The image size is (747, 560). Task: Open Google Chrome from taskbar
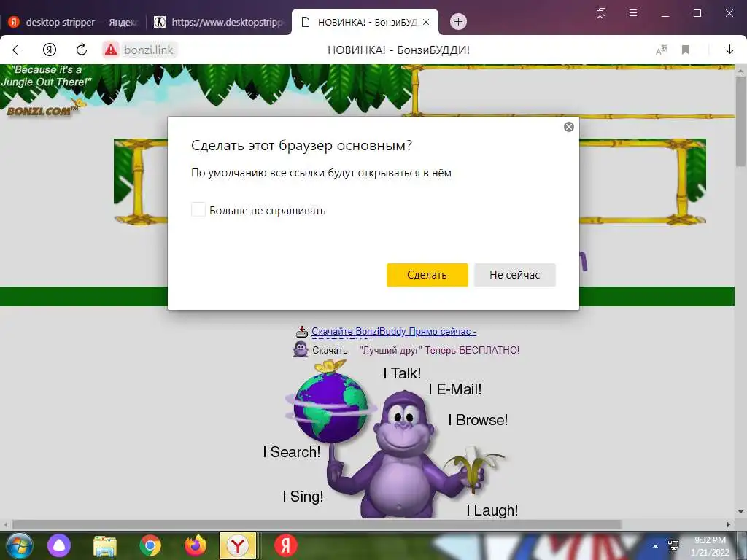[x=150, y=545]
